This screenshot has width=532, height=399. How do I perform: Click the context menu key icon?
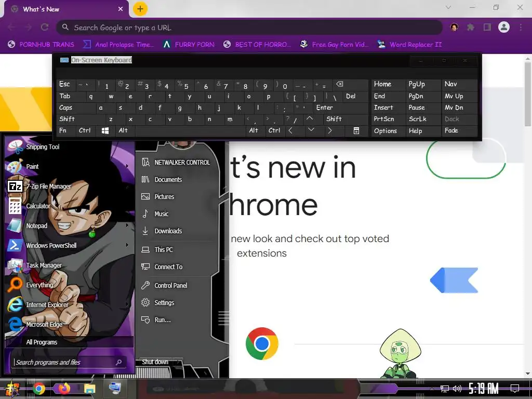pos(356,130)
